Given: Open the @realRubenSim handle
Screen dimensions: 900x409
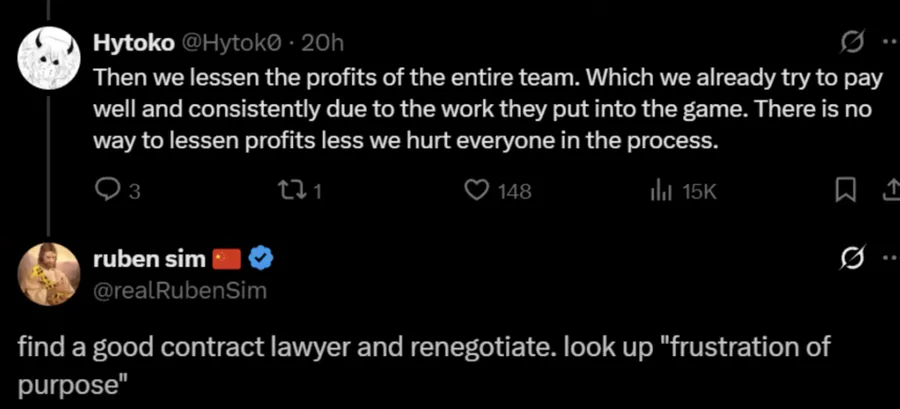Looking at the screenshot, I should coord(180,291).
